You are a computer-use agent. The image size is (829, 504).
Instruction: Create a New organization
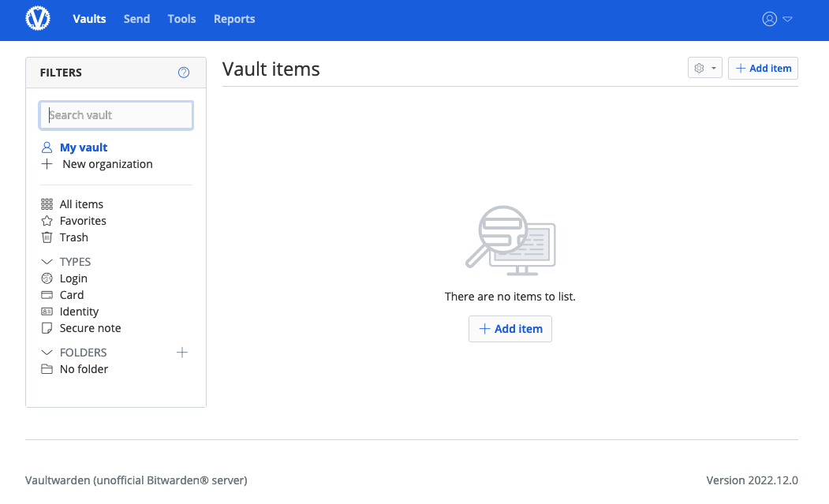(106, 164)
